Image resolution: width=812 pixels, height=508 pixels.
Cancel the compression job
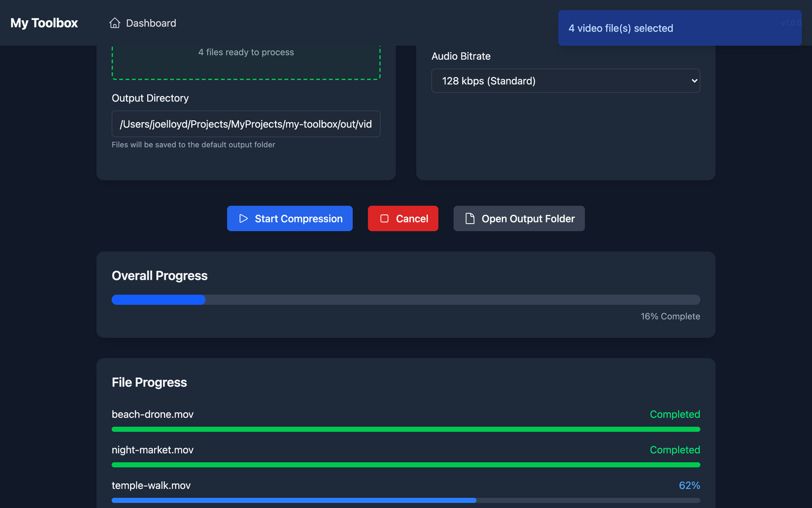[403, 218]
